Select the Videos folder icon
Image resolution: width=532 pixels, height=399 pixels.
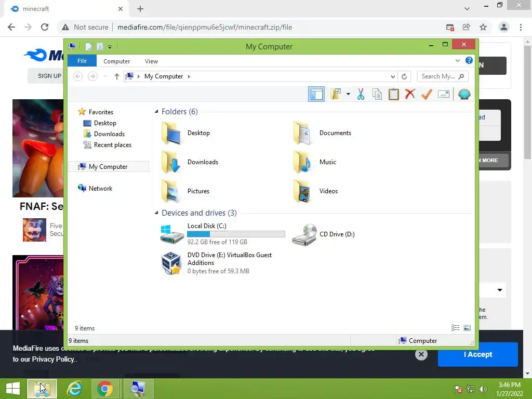pos(303,191)
